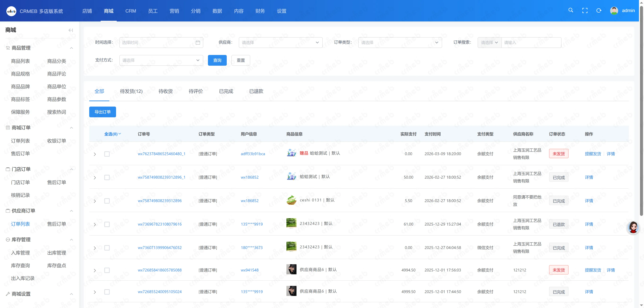Switch to the 待发货(12) tab
The height and width of the screenshot is (308, 644).
tap(131, 91)
